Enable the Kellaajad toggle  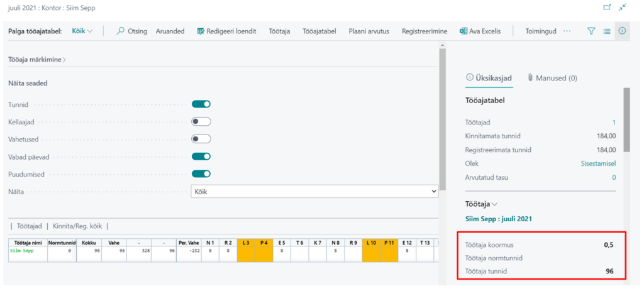tap(201, 122)
